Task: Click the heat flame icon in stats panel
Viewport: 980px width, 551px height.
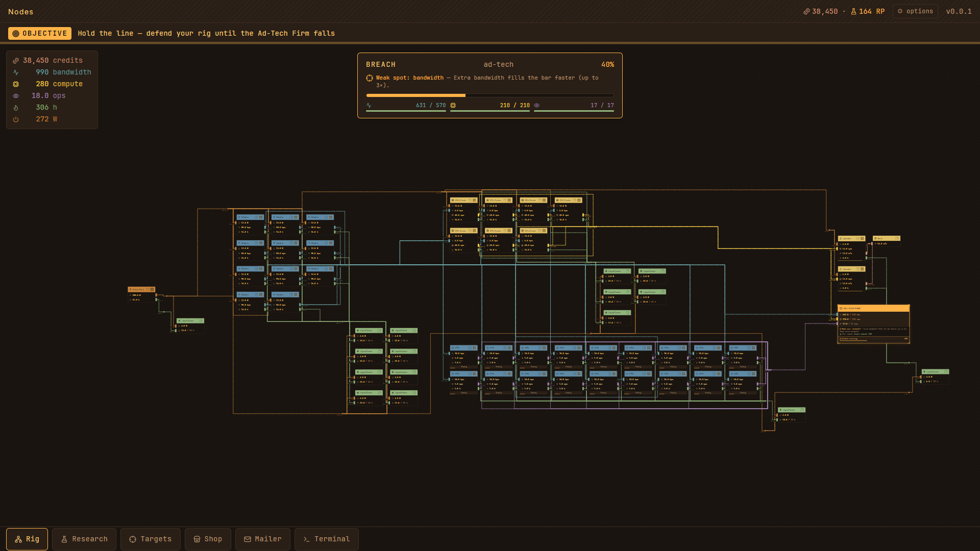Action: pyautogui.click(x=16, y=108)
